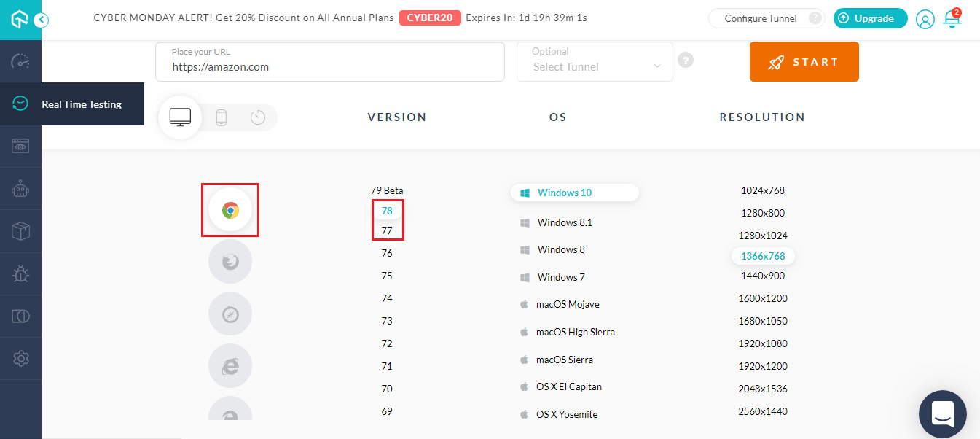Click the CYBER20 coupon code badge

click(x=430, y=18)
